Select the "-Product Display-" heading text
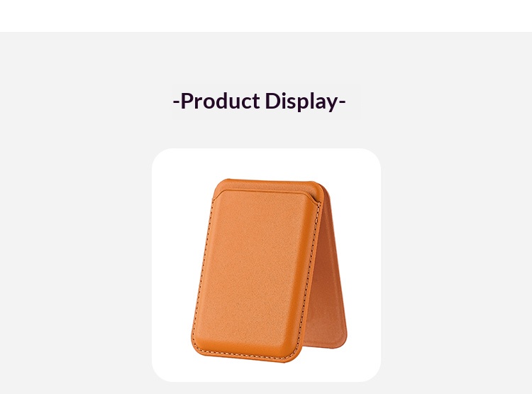The height and width of the screenshot is (394, 532). coord(259,102)
